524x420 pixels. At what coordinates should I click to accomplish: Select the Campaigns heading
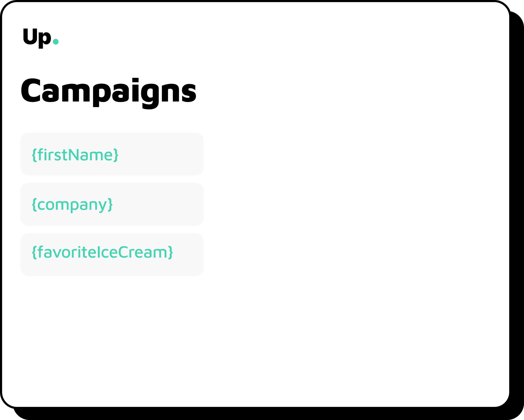pos(109,93)
